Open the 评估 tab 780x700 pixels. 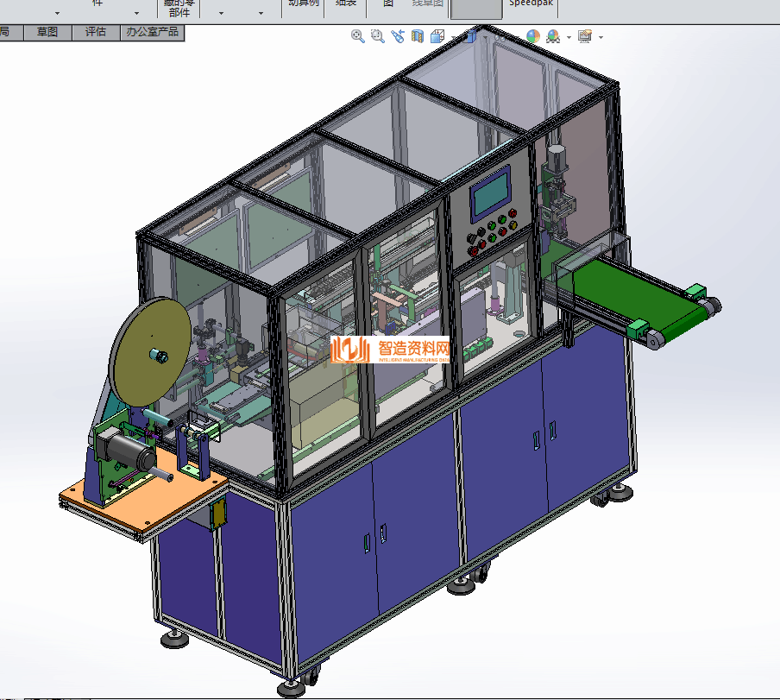[x=95, y=32]
